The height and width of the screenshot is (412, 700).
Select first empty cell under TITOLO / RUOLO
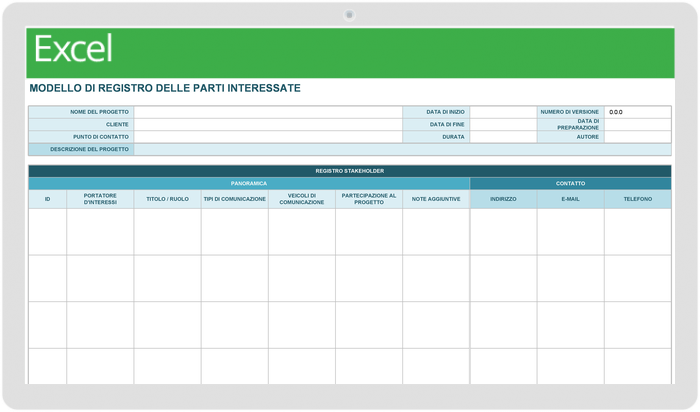point(167,232)
